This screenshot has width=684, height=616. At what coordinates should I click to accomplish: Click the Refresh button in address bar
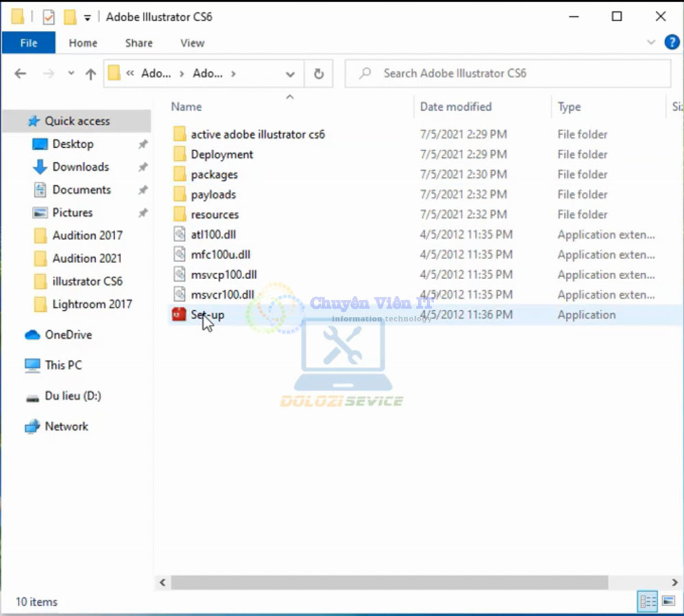coord(318,74)
